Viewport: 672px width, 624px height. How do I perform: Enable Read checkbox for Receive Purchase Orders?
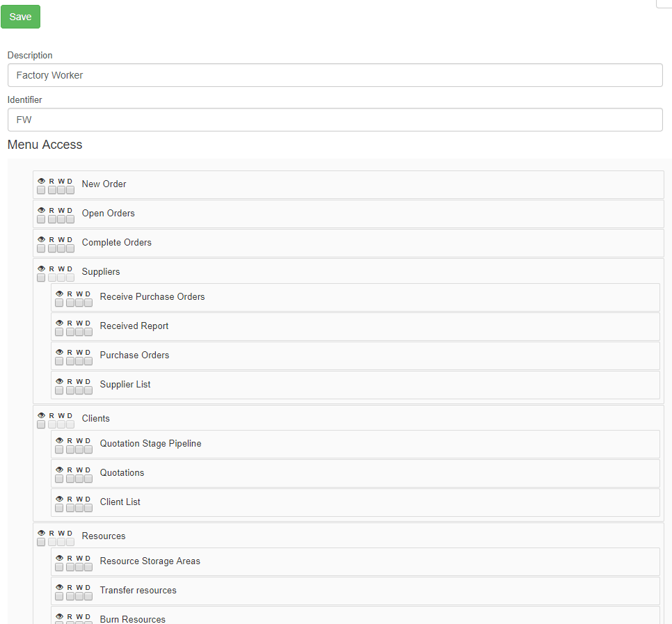(70, 303)
